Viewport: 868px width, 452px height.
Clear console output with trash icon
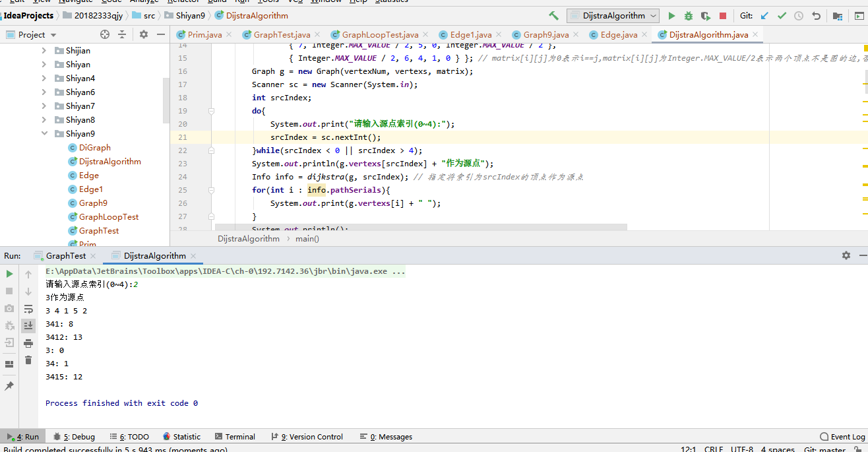click(x=28, y=360)
